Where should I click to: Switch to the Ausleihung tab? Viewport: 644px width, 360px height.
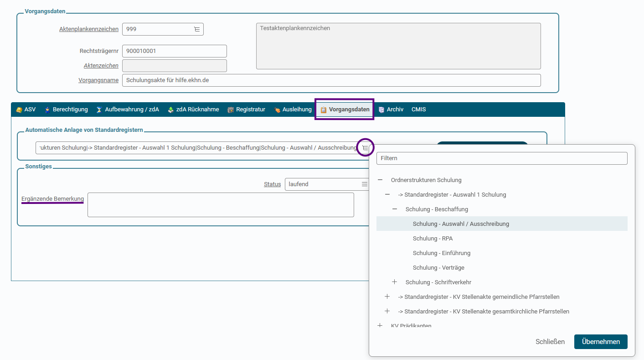[x=293, y=110]
